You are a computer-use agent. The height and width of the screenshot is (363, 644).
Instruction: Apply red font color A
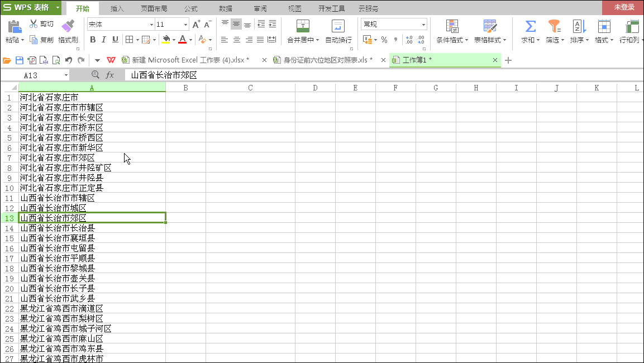pyautogui.click(x=183, y=40)
